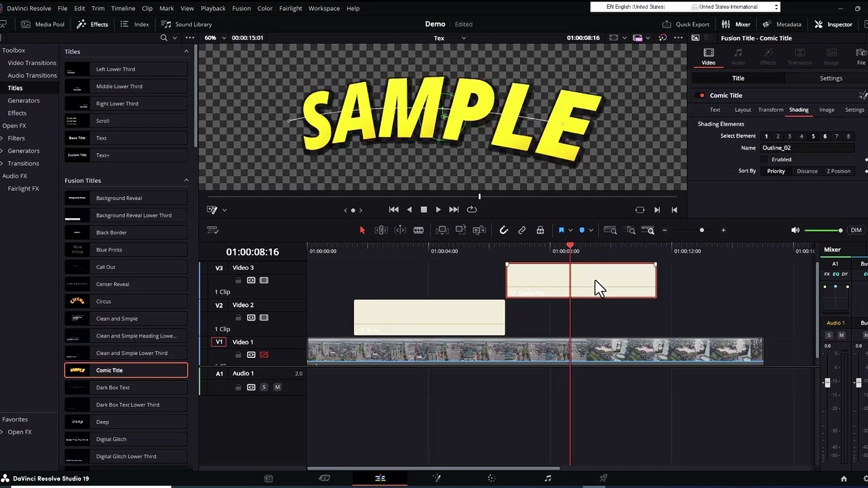Collapse the Fusion Titles section
Viewport: 868px width, 488px height.
186,180
